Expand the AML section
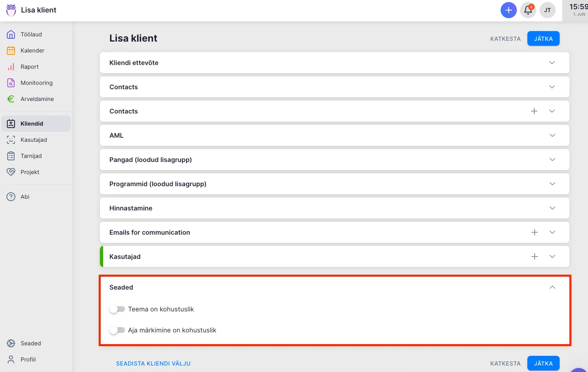The image size is (588, 372). [552, 135]
